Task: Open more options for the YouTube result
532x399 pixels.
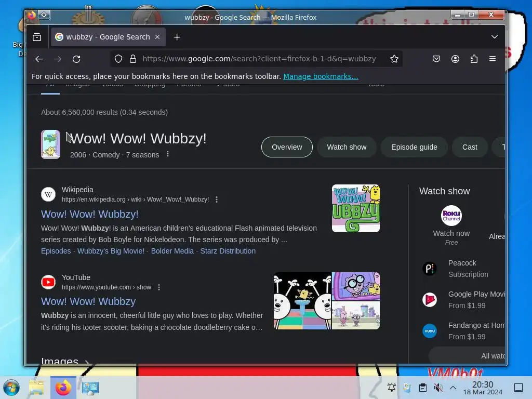Action: click(159, 287)
